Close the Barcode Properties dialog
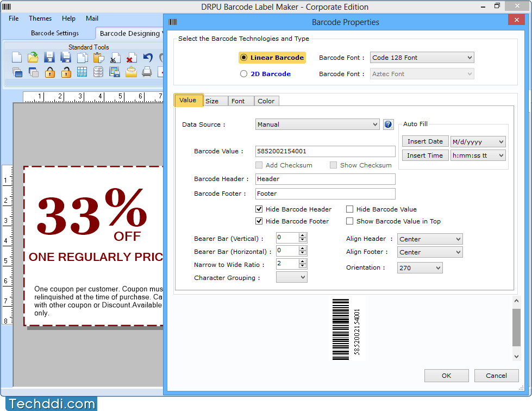 (516, 20)
